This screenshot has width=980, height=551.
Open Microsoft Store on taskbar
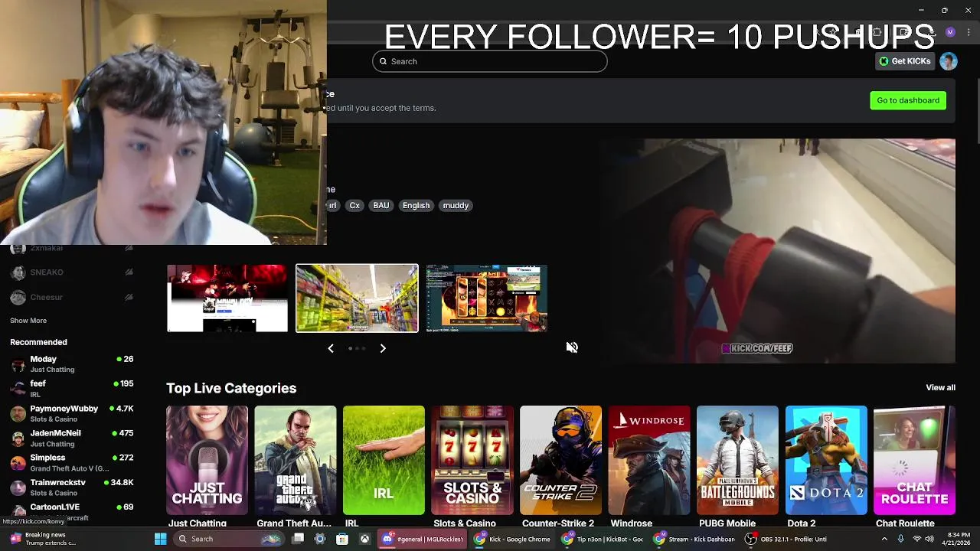342,539
